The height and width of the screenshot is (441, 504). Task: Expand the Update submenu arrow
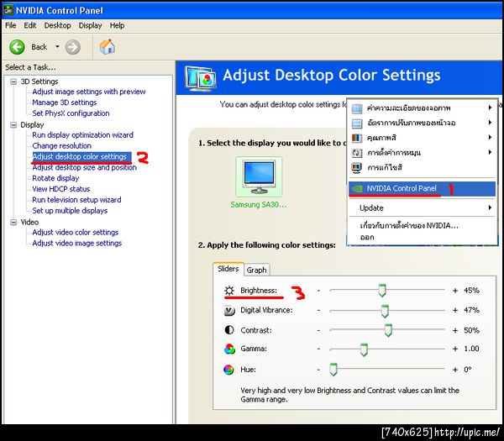(x=490, y=207)
